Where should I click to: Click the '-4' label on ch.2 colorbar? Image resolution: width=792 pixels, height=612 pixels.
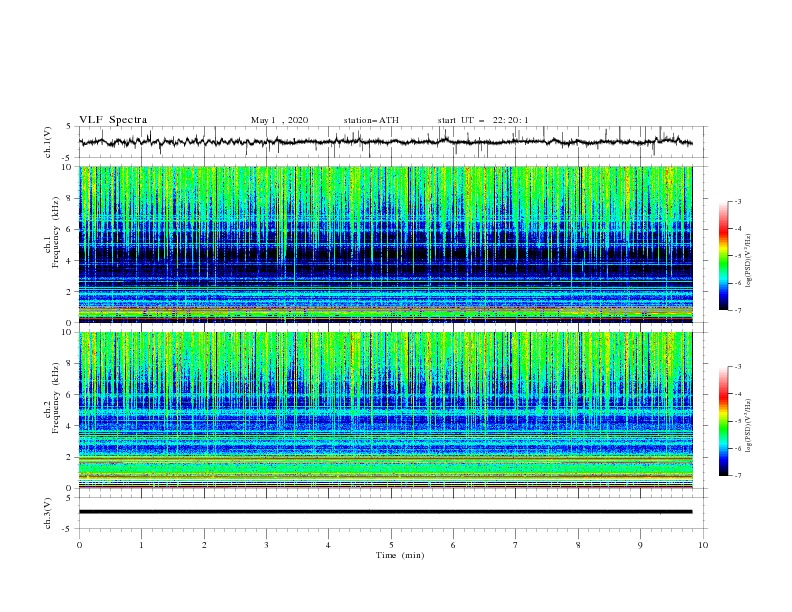737,394
